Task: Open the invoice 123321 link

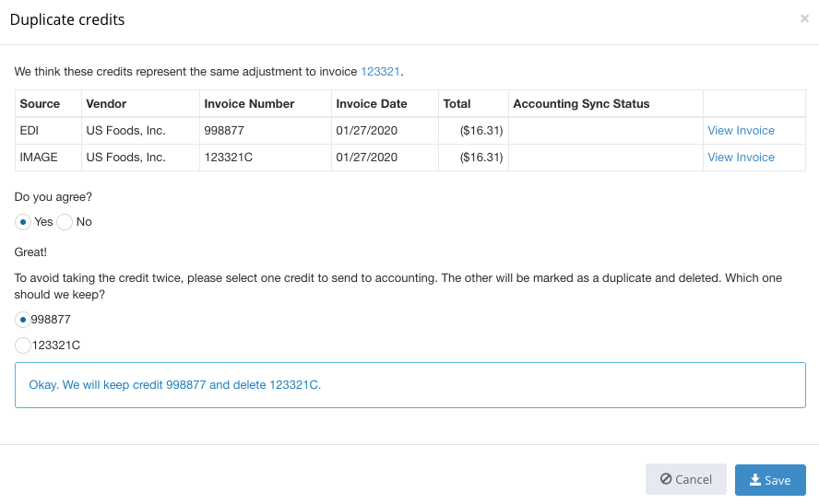Action: tap(380, 71)
